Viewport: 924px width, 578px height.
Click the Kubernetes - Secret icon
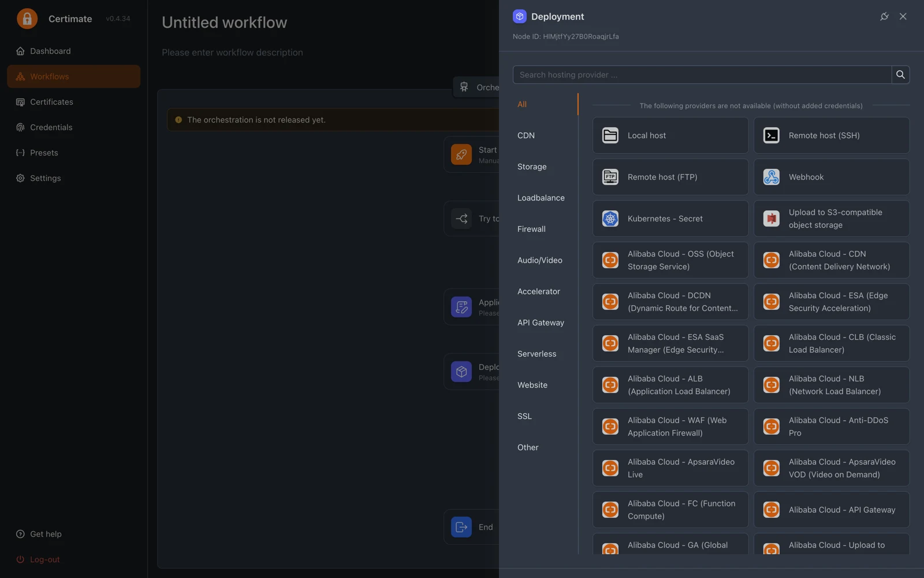[610, 218]
